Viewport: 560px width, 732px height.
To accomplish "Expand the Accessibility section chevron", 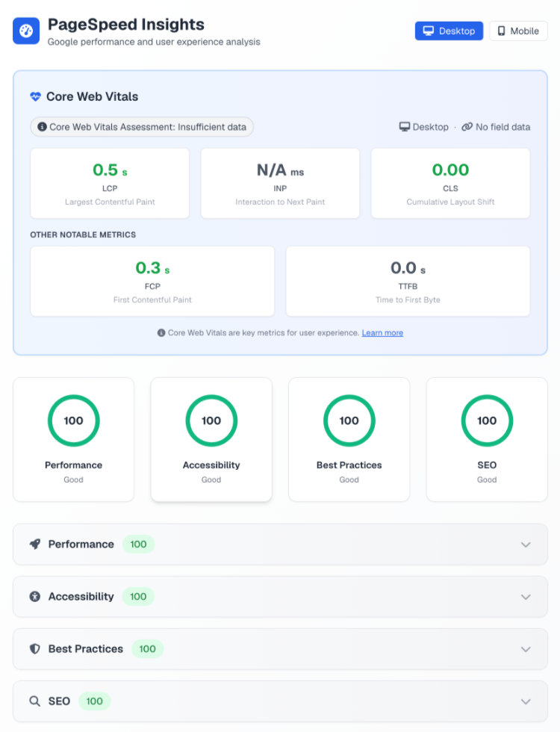I will tap(526, 597).
